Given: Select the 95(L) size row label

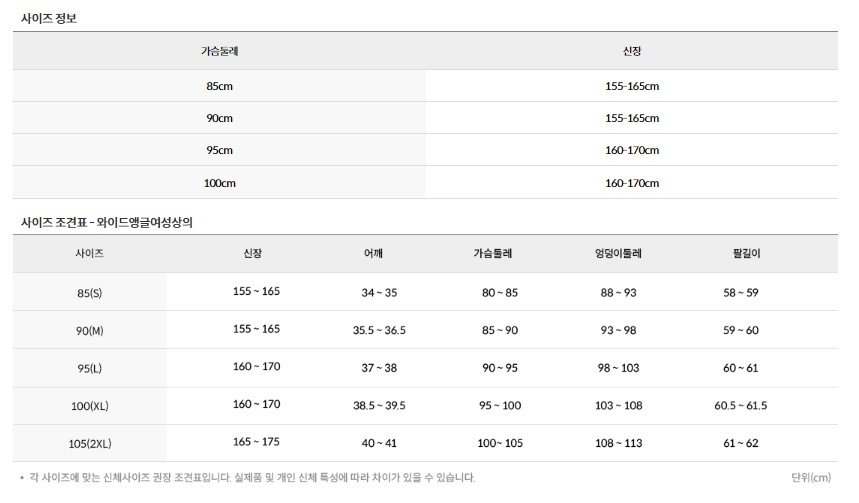Looking at the screenshot, I should (x=89, y=368).
